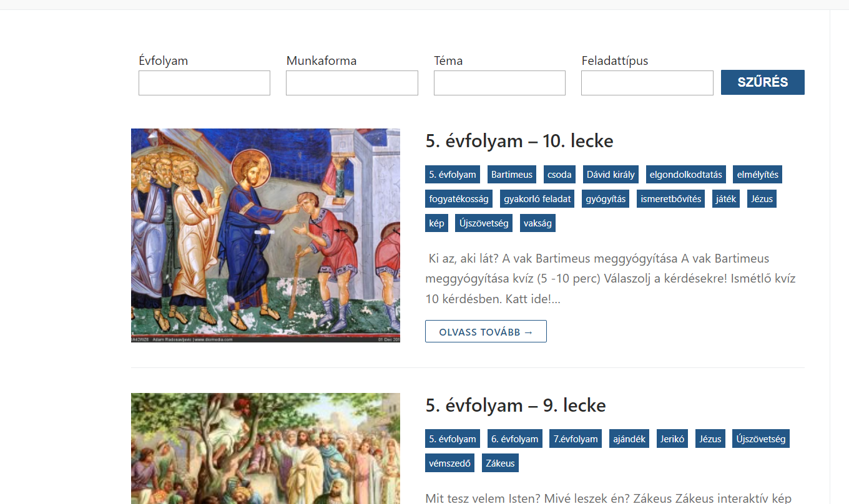Viewport: 849px width, 504px height.
Task: Select the '5. évfolyam' tag under 9. lecke
Action: [453, 439]
